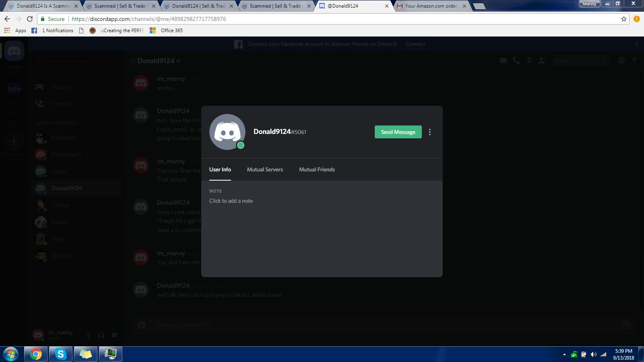Image resolution: width=644 pixels, height=362 pixels.
Task: Open the Office 365 bookmark
Action: click(166, 31)
